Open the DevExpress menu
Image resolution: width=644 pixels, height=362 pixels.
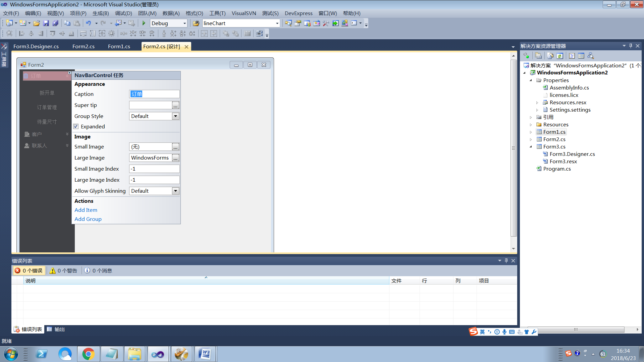(x=299, y=13)
